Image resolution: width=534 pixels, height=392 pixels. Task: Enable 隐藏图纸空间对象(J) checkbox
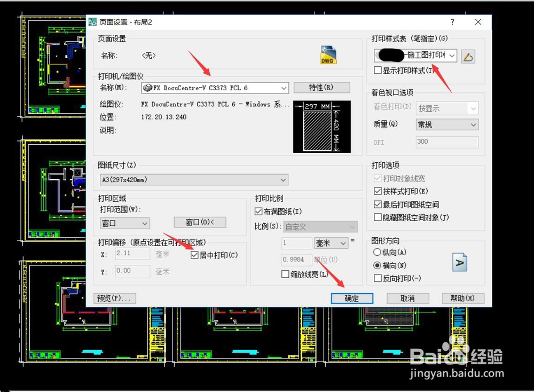coord(378,217)
